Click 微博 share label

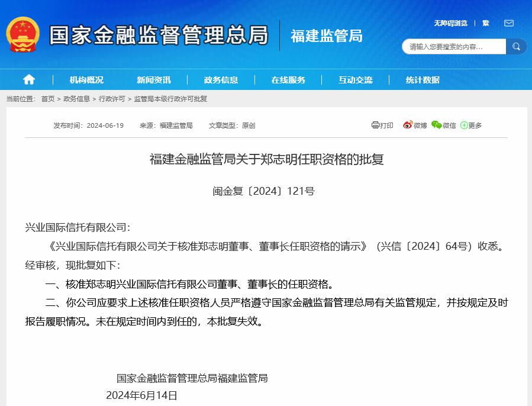click(420, 125)
